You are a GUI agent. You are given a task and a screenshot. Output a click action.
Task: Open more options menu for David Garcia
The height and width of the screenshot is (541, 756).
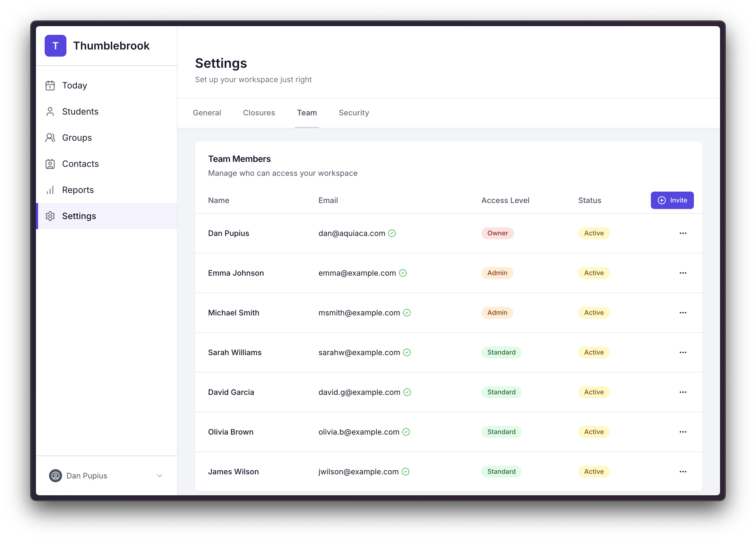pos(683,392)
